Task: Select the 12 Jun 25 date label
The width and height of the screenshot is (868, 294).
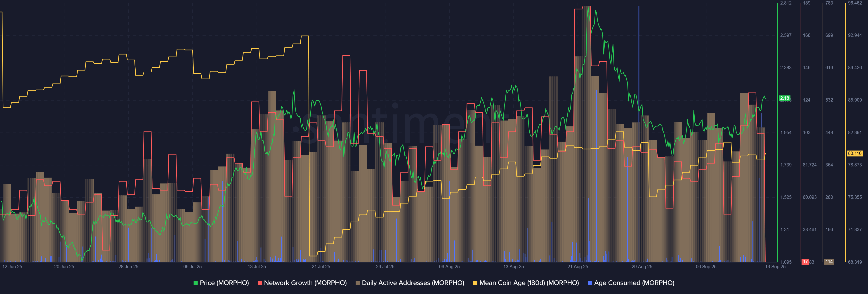Action: [x=12, y=267]
